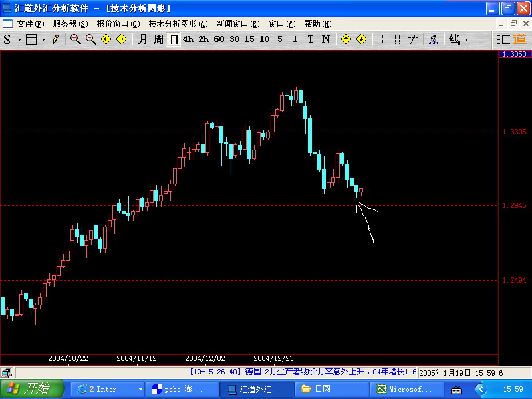Open the 文件(F) menu
This screenshot has height=399, width=532.
31,24
